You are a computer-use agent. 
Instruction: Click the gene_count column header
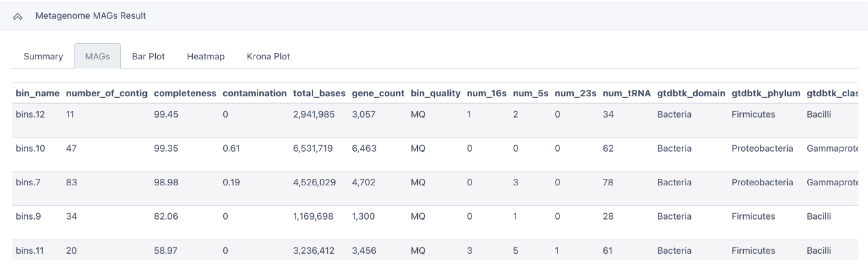[378, 94]
